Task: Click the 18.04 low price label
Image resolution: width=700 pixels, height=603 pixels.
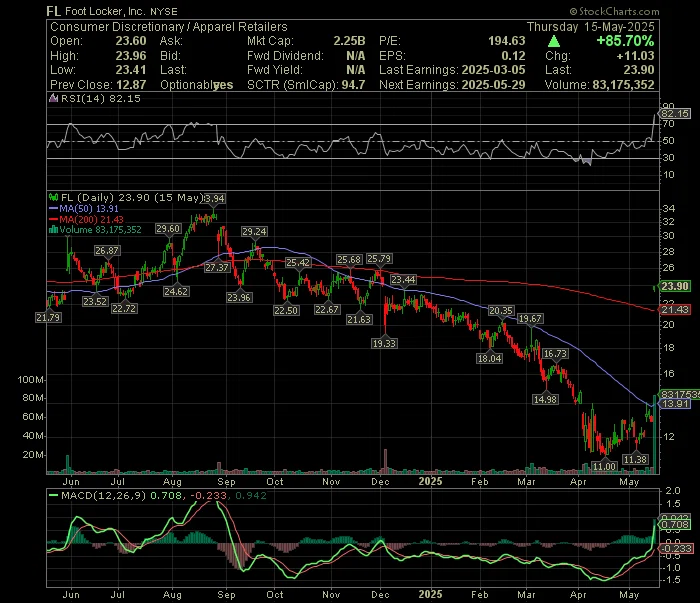Action: pos(490,358)
